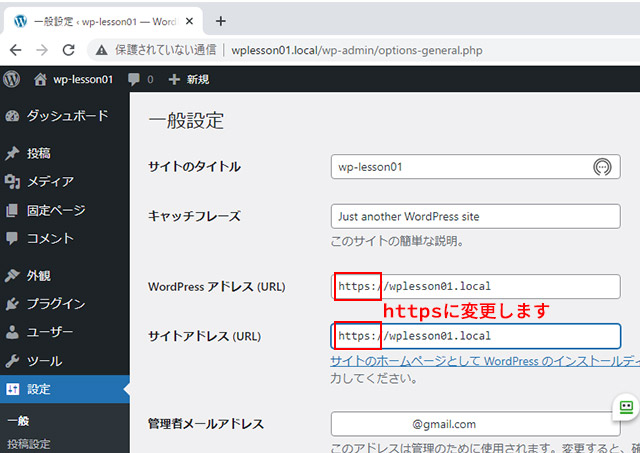This screenshot has height=453, width=640.
Task: Click the person icon next to ユーザー
Action: 12,332
